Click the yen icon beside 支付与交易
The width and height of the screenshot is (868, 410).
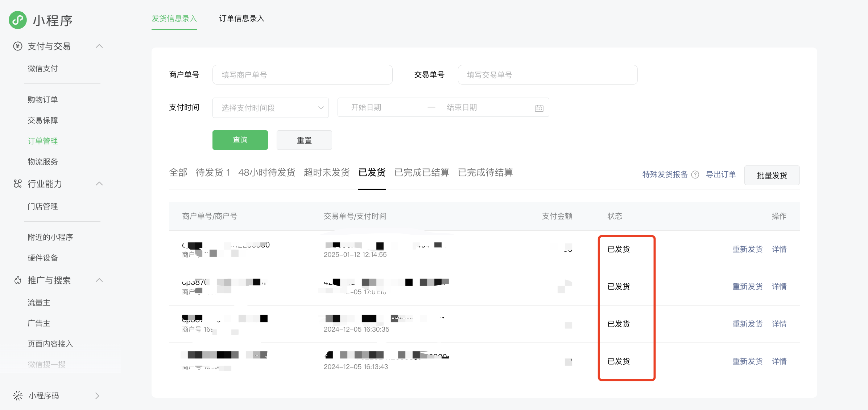(17, 46)
